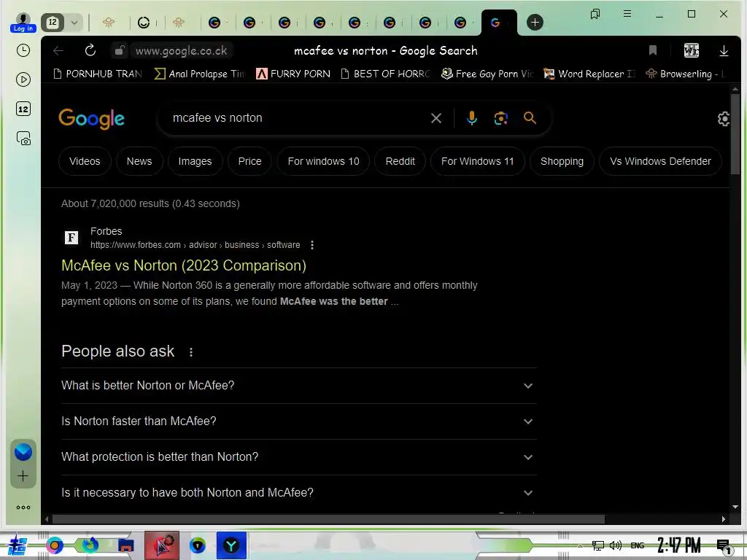
Task: Select the Reddit filter chip
Action: pyautogui.click(x=400, y=161)
